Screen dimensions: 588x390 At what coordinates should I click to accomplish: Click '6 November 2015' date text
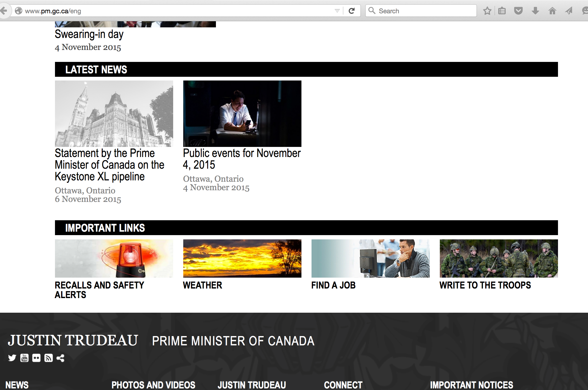coord(88,199)
